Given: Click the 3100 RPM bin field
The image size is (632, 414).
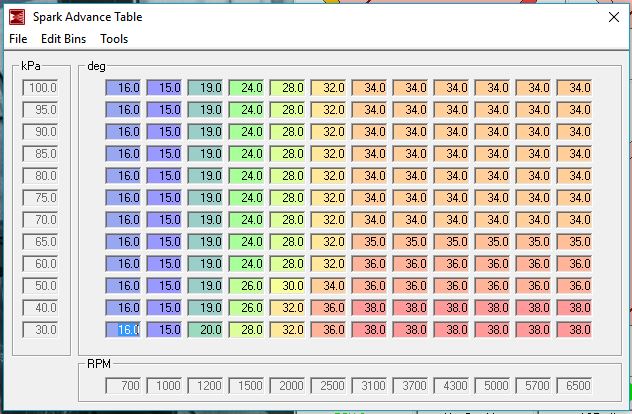Looking at the screenshot, I should pos(369,385).
